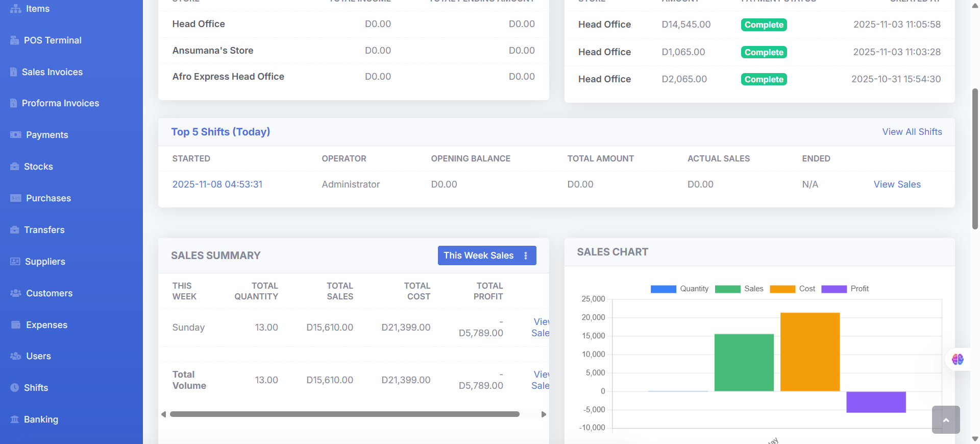Click the Customers group icon
Screen dimensions: 980x444
pyautogui.click(x=16, y=293)
